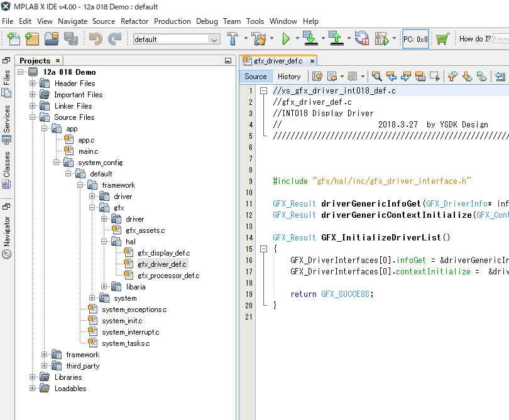The height and width of the screenshot is (420, 509).
Task: Toggle Bookmark icon in editor toolbar
Action: point(482,77)
